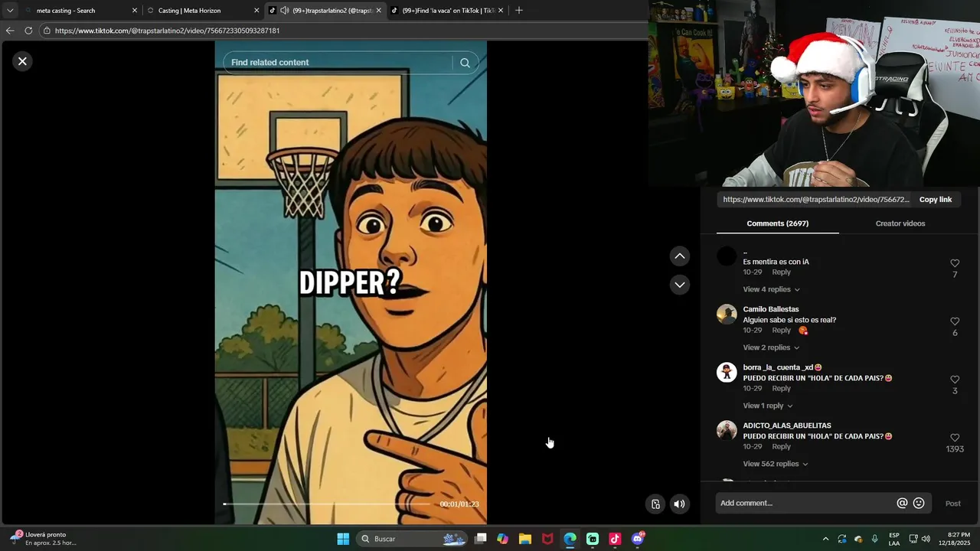Like borra_la_cuenta_xd's comment
The width and height of the screenshot is (980, 551).
[x=955, y=380]
